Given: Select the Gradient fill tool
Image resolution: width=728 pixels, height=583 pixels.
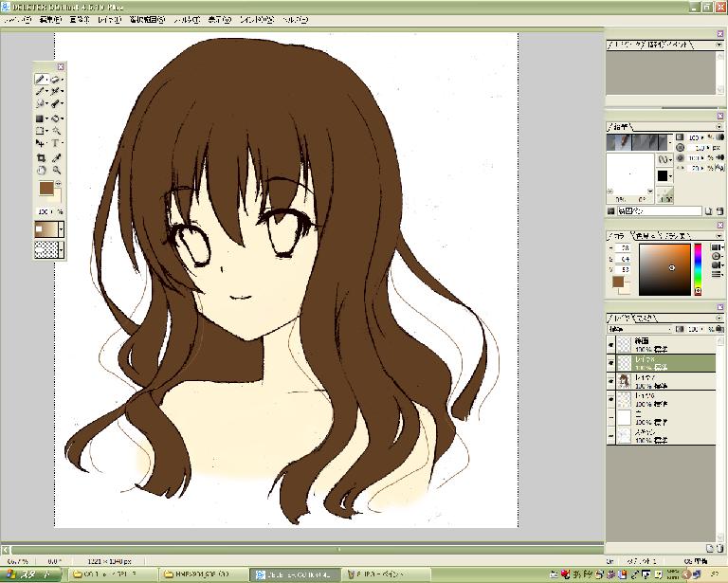Looking at the screenshot, I should pyautogui.click(x=41, y=118).
